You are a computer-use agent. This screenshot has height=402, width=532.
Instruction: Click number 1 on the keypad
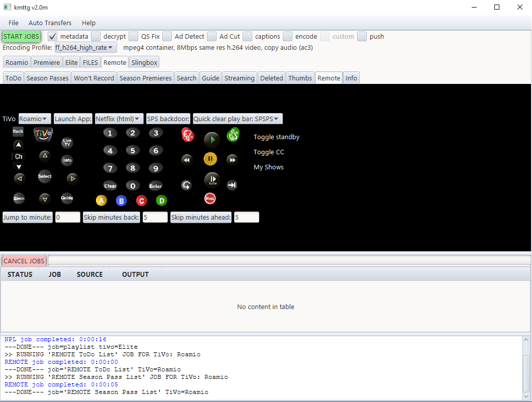tap(110, 133)
